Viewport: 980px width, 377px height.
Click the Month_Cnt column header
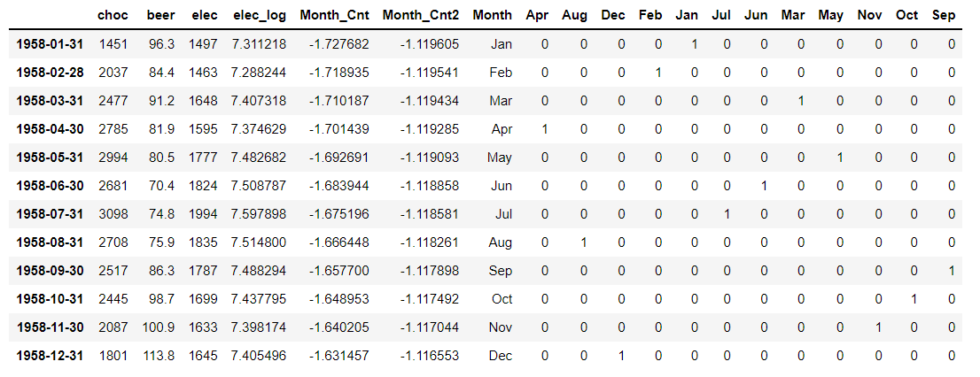pos(334,16)
